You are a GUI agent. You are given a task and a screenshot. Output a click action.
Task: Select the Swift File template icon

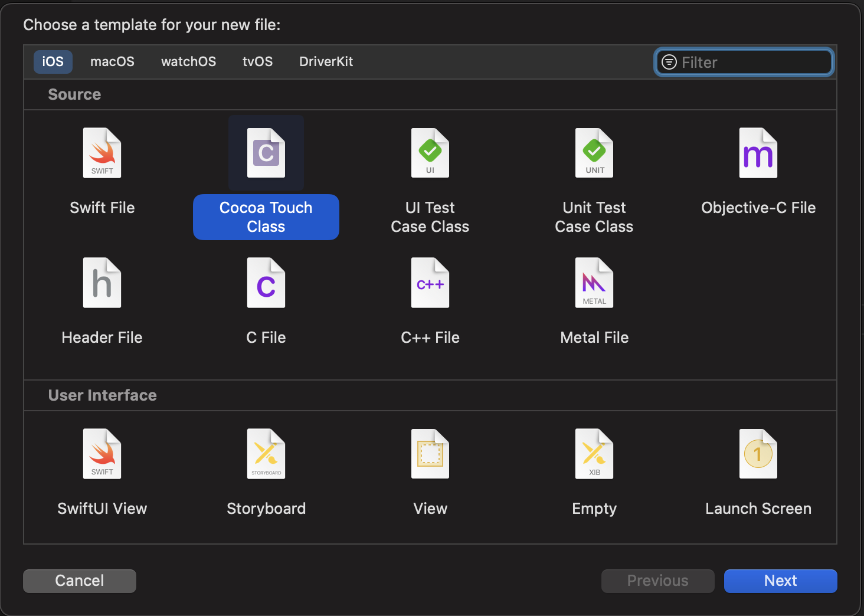[x=102, y=153]
